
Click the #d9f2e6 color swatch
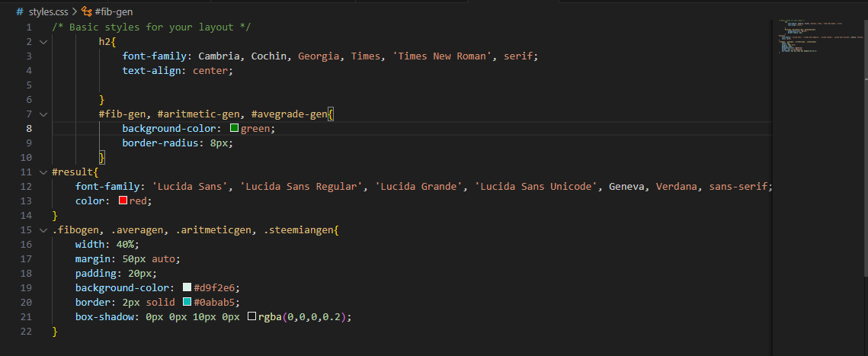[x=187, y=287]
